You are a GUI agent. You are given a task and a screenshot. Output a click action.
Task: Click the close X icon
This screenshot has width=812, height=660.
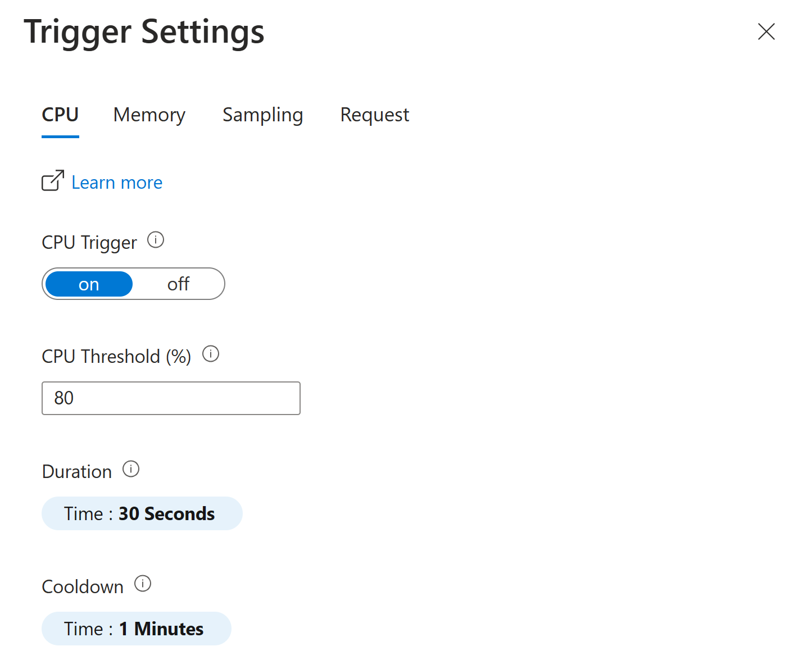tap(766, 32)
